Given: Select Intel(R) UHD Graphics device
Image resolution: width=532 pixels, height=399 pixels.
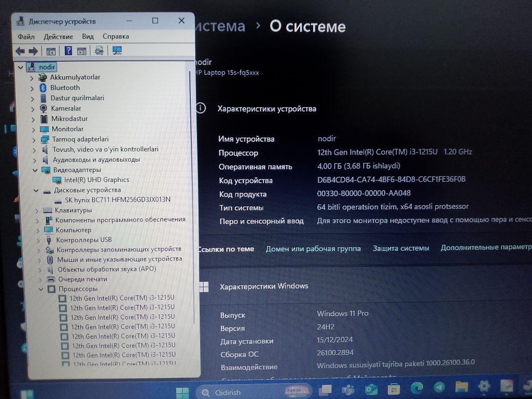Looking at the screenshot, I should click(97, 180).
